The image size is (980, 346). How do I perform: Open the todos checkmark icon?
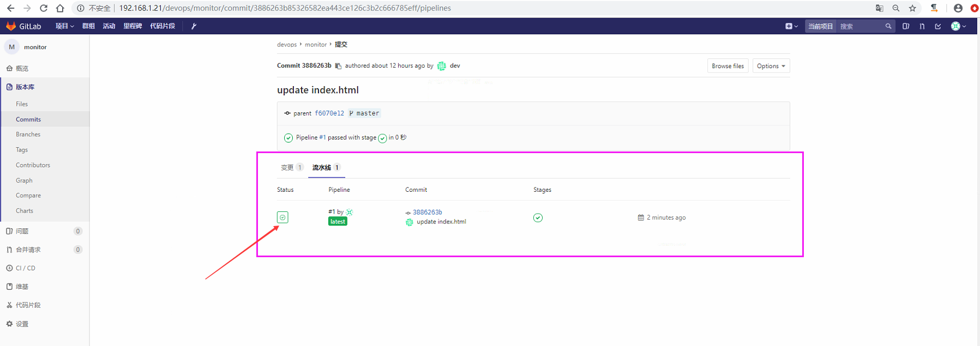[938, 26]
